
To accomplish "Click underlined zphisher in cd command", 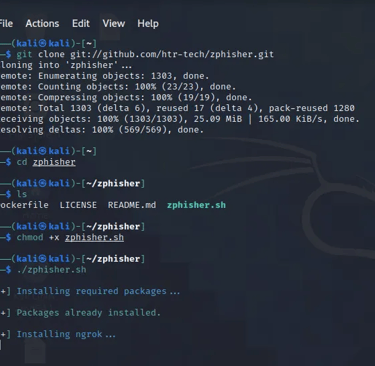I will click(54, 162).
